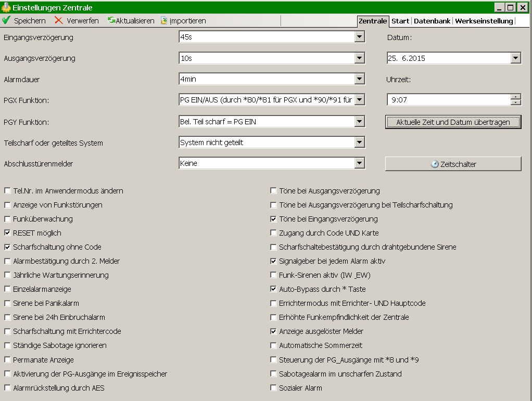Image resolution: width=532 pixels, height=401 pixels.
Task: Enable the Funküberwachung checkbox
Action: (x=8, y=219)
